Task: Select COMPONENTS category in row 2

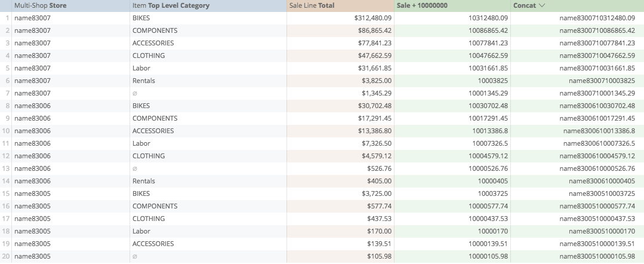Action: pyautogui.click(x=208, y=30)
